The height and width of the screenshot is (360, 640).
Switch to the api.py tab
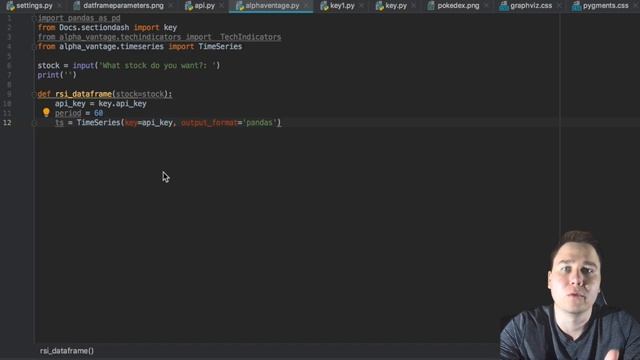204,6
